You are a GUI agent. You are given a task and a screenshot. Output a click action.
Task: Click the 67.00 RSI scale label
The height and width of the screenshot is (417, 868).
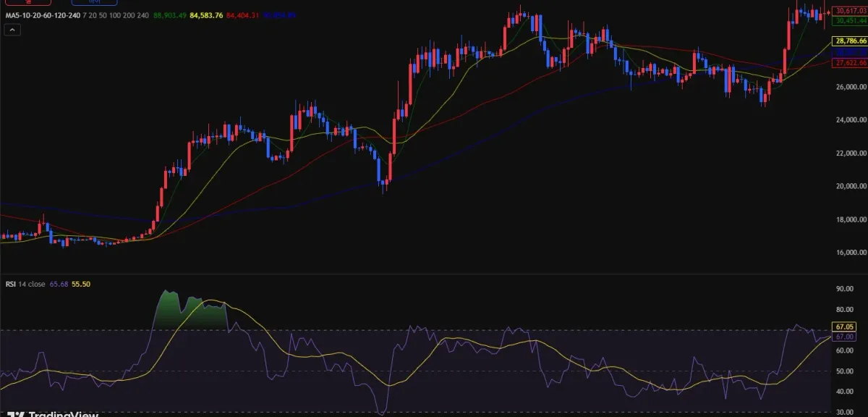[844, 337]
